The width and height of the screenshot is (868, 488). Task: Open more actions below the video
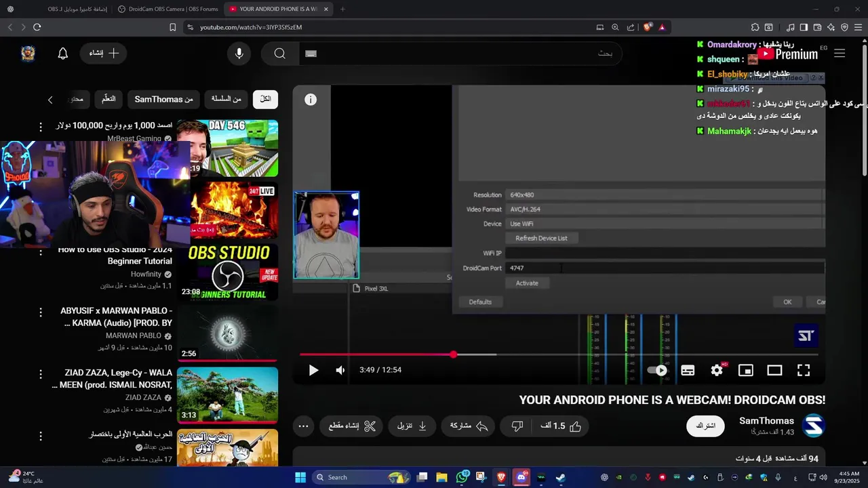pyautogui.click(x=304, y=426)
